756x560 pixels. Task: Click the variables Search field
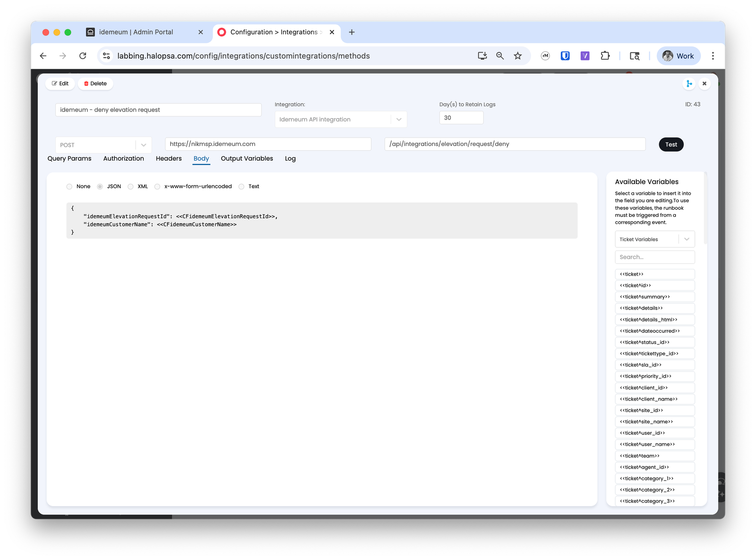[655, 257]
